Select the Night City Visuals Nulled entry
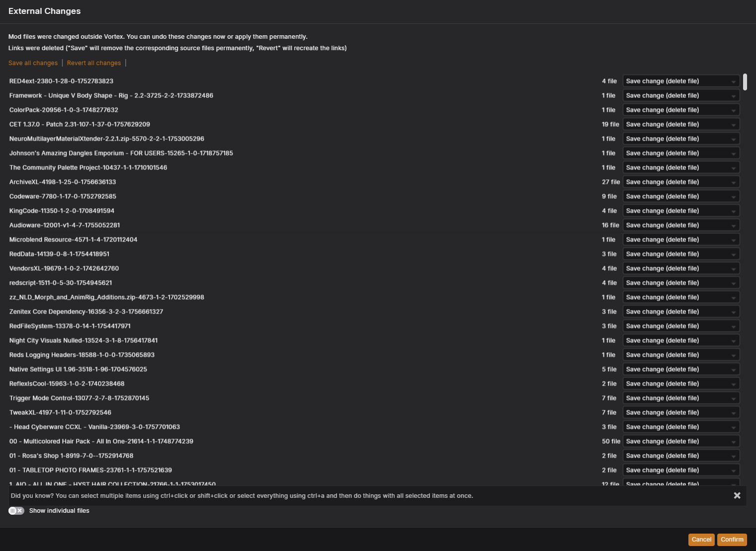 (84, 340)
